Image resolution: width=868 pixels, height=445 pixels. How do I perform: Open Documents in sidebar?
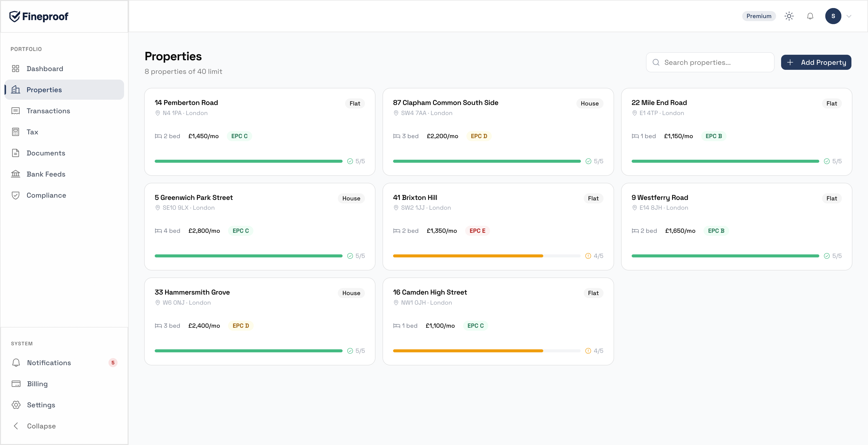point(46,153)
